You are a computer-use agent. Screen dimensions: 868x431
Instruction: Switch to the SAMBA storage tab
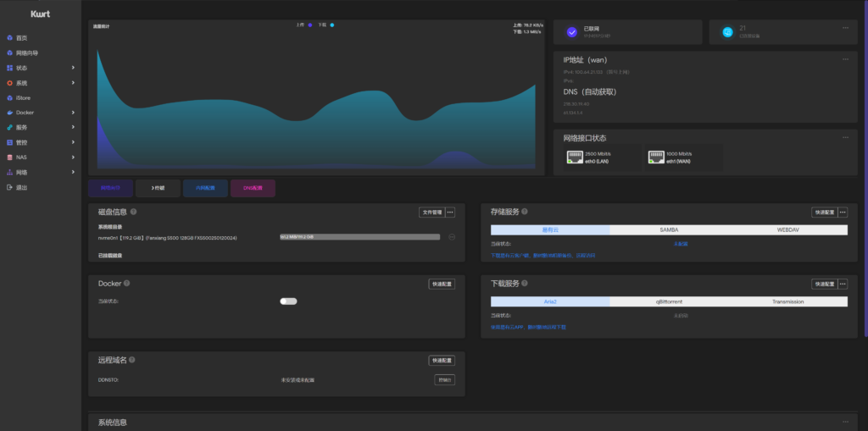(x=669, y=229)
